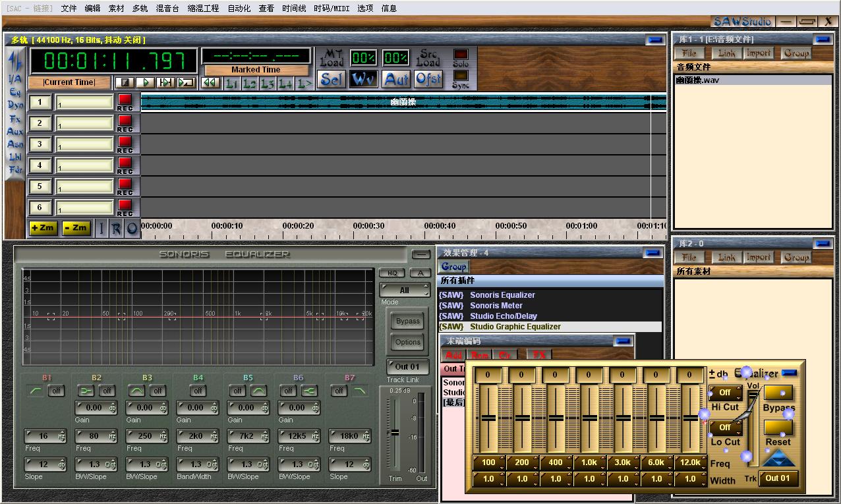Screen dimensions: 841x504
Task: Start playback with the play button
Action: (x=145, y=82)
